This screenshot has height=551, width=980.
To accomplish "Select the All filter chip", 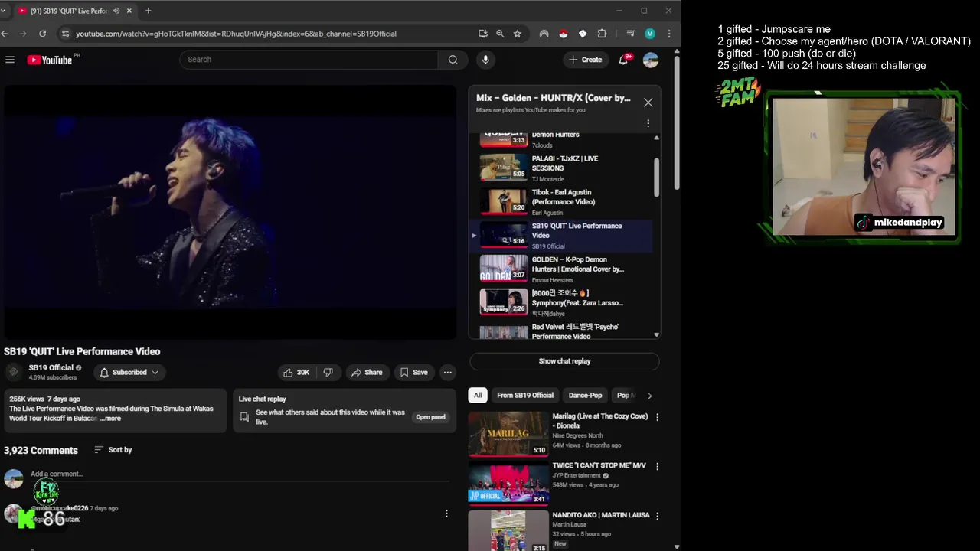I will (478, 396).
